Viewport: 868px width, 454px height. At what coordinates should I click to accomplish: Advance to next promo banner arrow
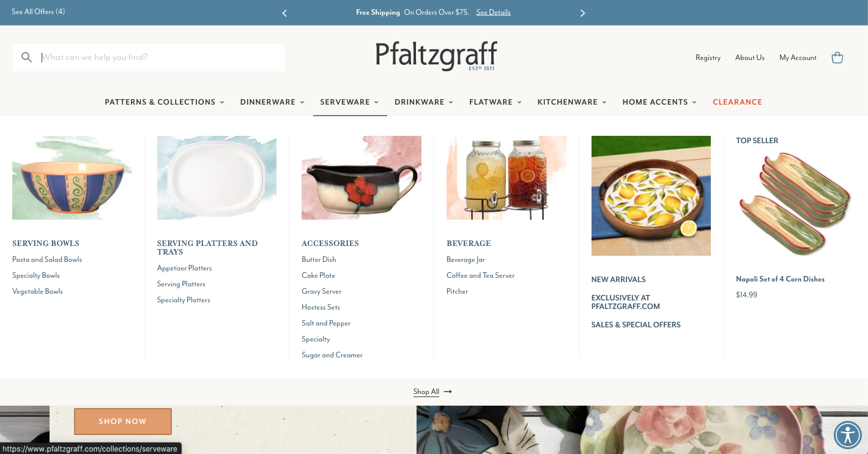pyautogui.click(x=582, y=13)
